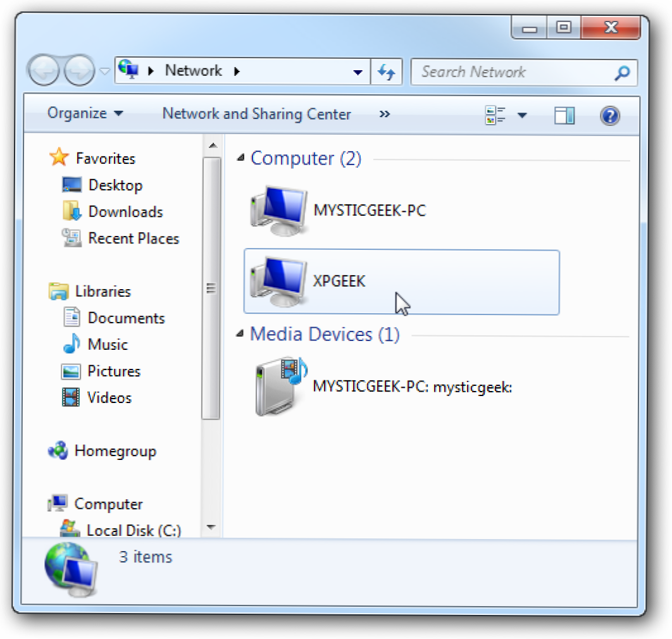Select the MYSTICGEEK-PC computer icon
Image resolution: width=672 pixels, height=639 pixels.
tap(277, 211)
